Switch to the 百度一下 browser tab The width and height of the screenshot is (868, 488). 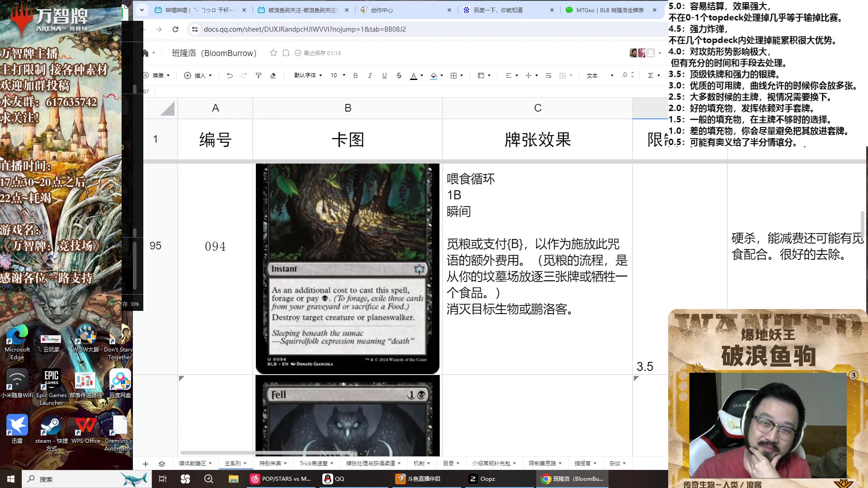point(509,10)
